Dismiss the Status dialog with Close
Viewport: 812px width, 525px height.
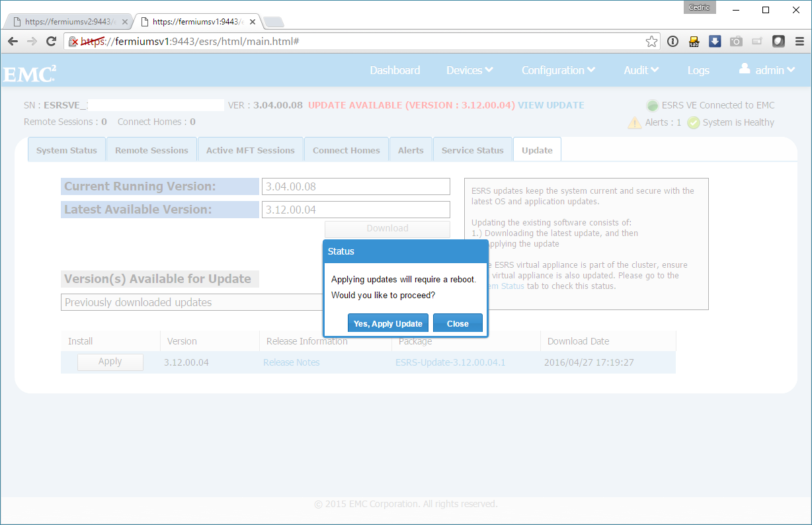[458, 323]
